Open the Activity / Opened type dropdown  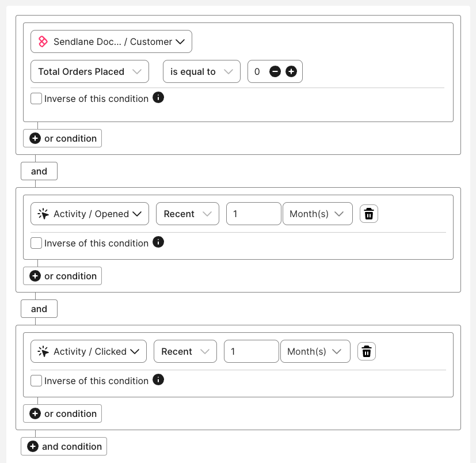coord(89,214)
